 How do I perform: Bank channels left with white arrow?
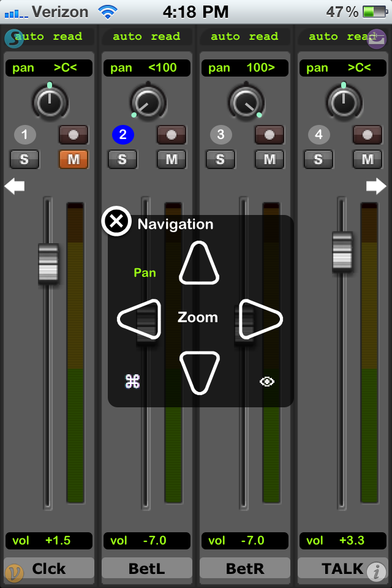[15, 186]
